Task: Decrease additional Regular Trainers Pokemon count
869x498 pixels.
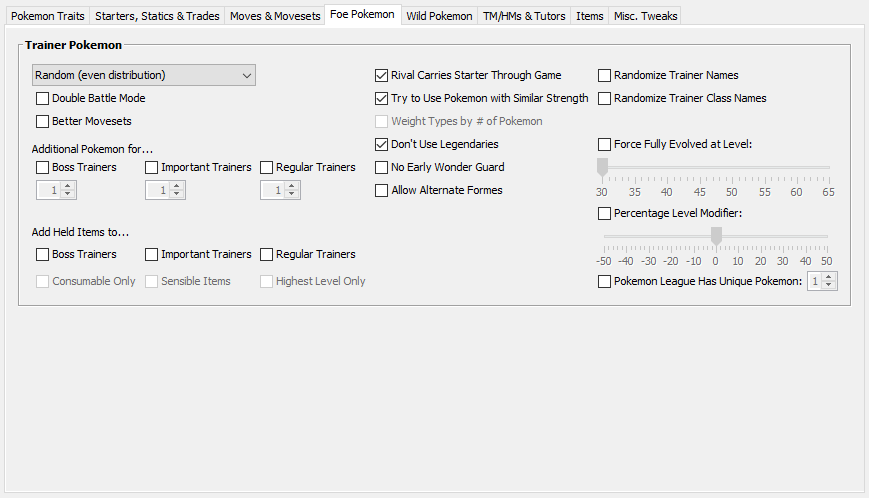Action: coord(292,194)
